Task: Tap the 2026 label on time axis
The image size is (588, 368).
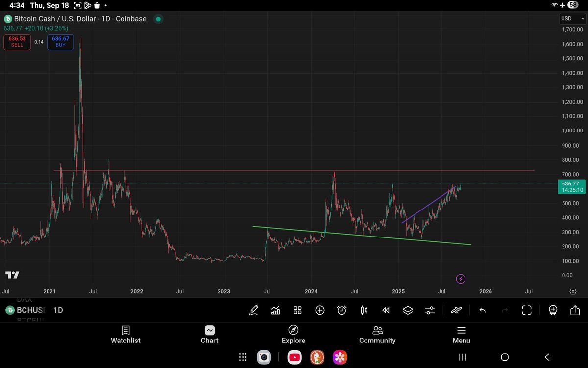Action: (x=486, y=291)
